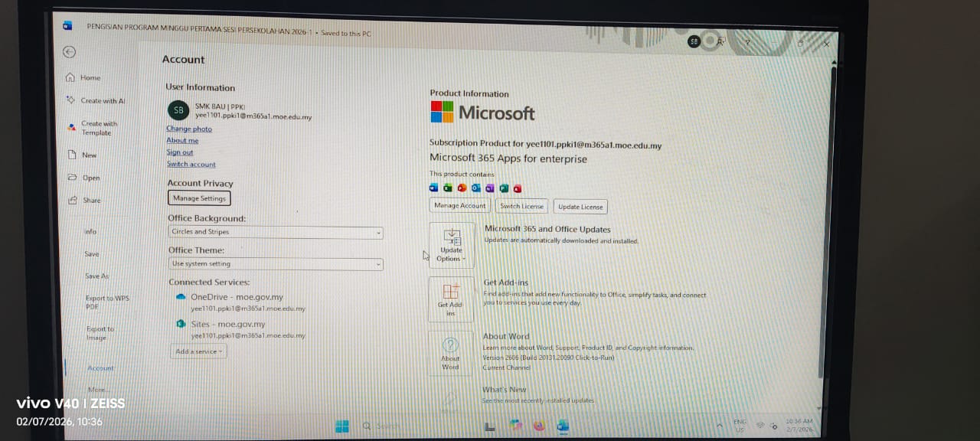Click the About me link
Viewport: 980px width, 441px height.
pyautogui.click(x=182, y=140)
